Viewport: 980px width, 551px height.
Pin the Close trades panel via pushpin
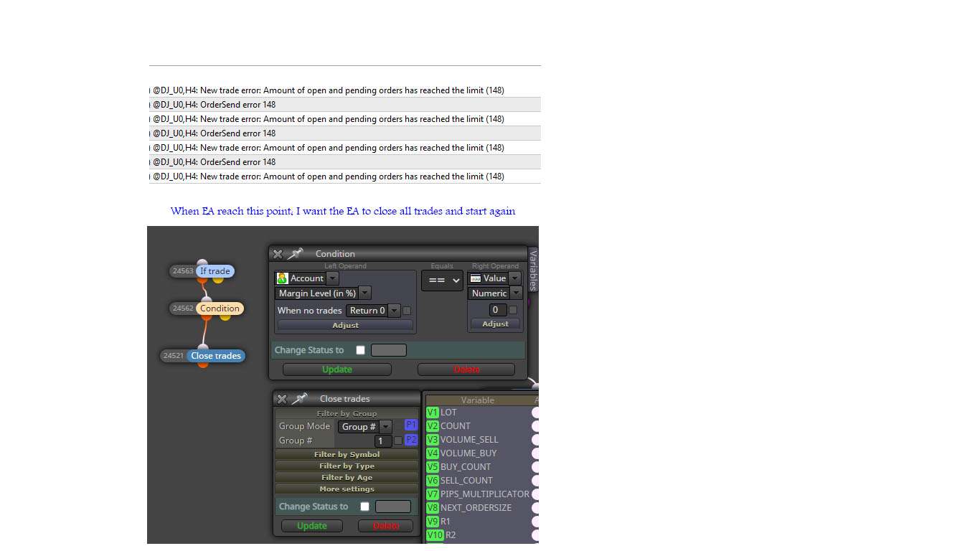click(x=299, y=399)
